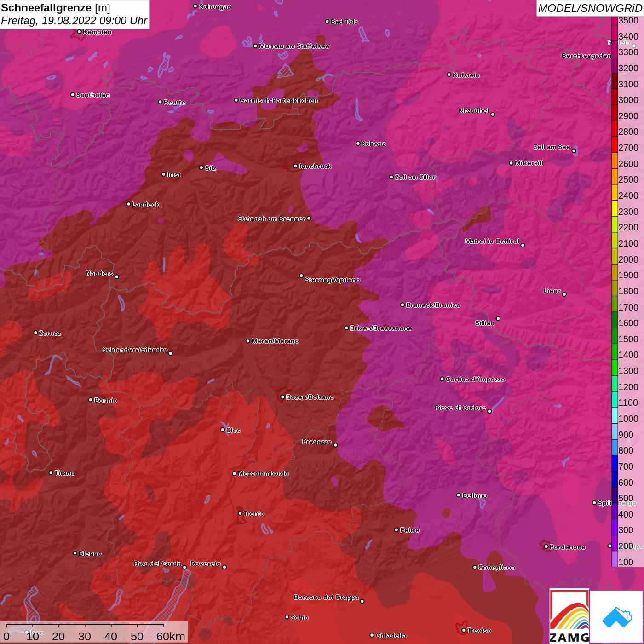
Task: Click the Conegliano label
Action: point(497,567)
